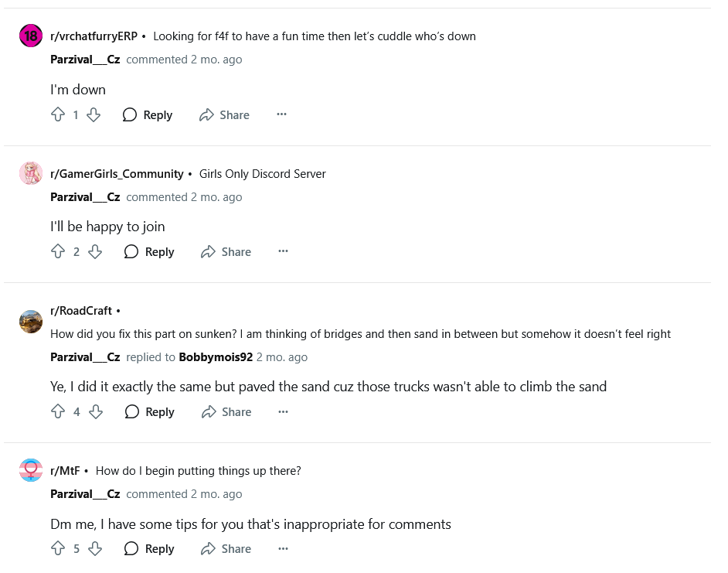Upvote the RoadCraft paved sand comment
Screen dimensions: 728x573
[x=57, y=411]
